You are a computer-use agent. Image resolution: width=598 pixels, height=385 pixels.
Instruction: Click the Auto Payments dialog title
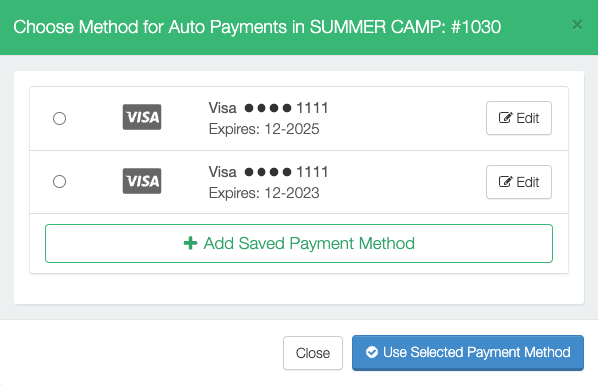(x=257, y=27)
